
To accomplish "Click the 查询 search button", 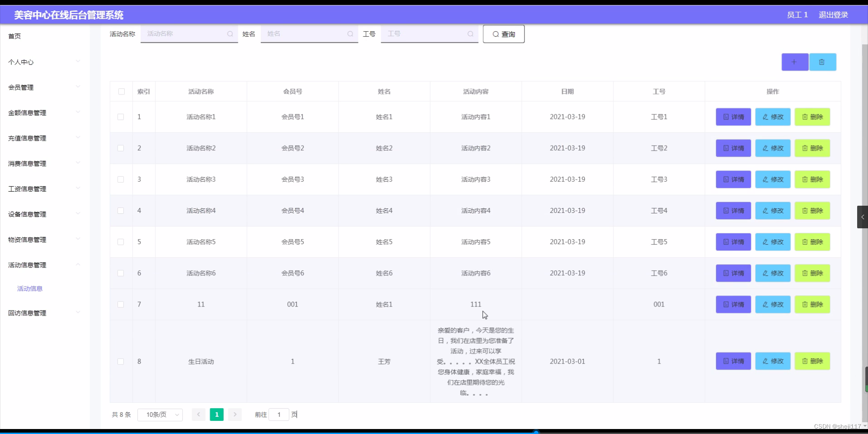I will point(503,34).
